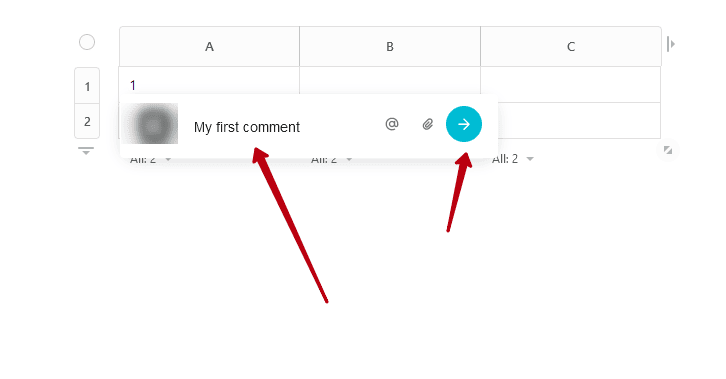Select column header A
This screenshot has width=726, height=379.
(x=209, y=46)
